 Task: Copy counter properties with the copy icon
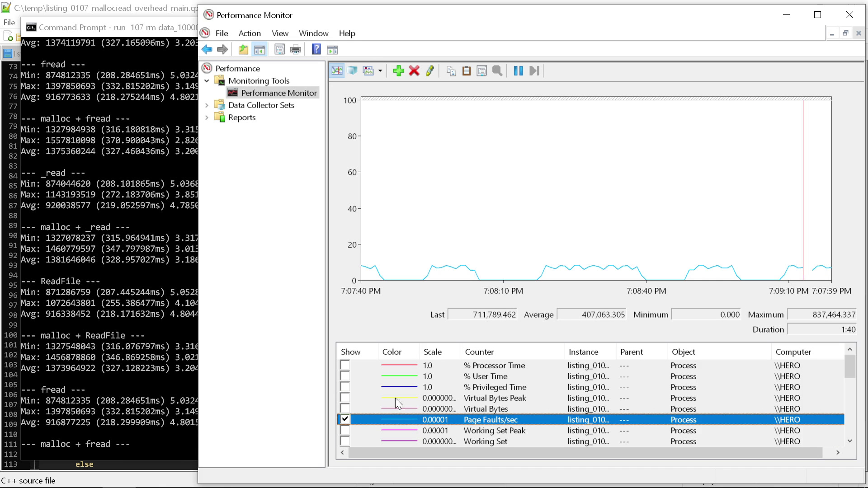pyautogui.click(x=450, y=70)
